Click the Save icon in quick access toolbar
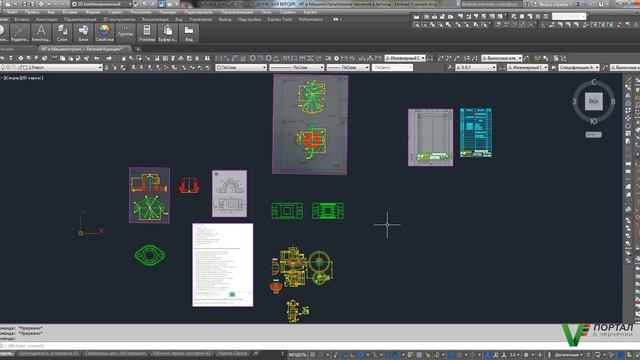Screen dimensions: 640x360 [24, 4]
